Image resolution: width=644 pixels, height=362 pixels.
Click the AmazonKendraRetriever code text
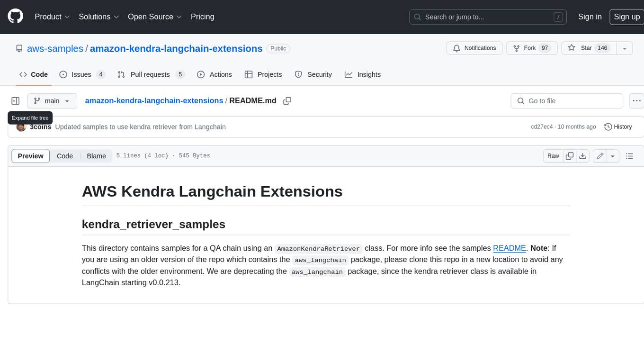tap(318, 248)
